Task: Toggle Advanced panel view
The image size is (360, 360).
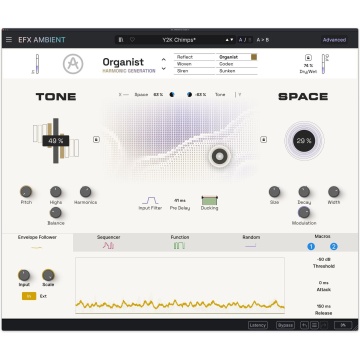Action: tap(334, 40)
